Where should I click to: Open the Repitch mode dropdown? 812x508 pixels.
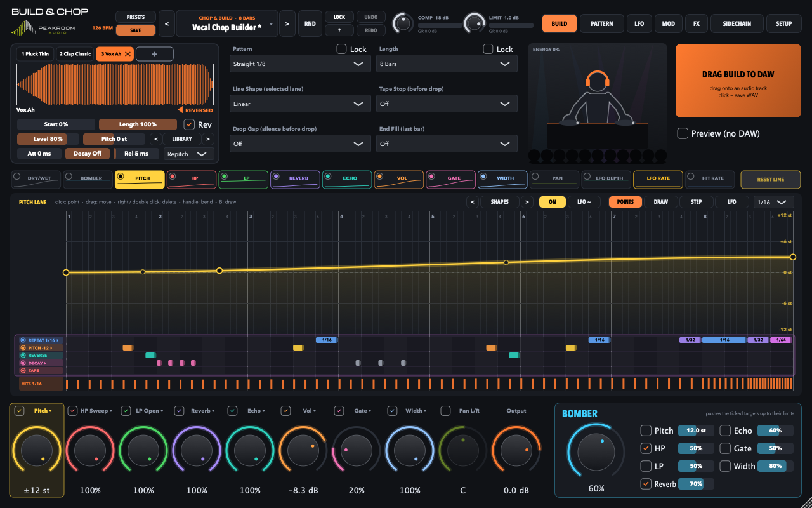pyautogui.click(x=188, y=154)
